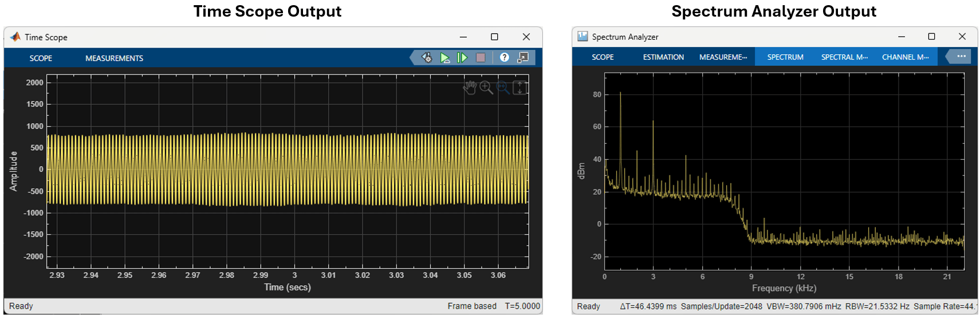Select the SPECTRUM tab
The height and width of the screenshot is (318, 980).
785,57
